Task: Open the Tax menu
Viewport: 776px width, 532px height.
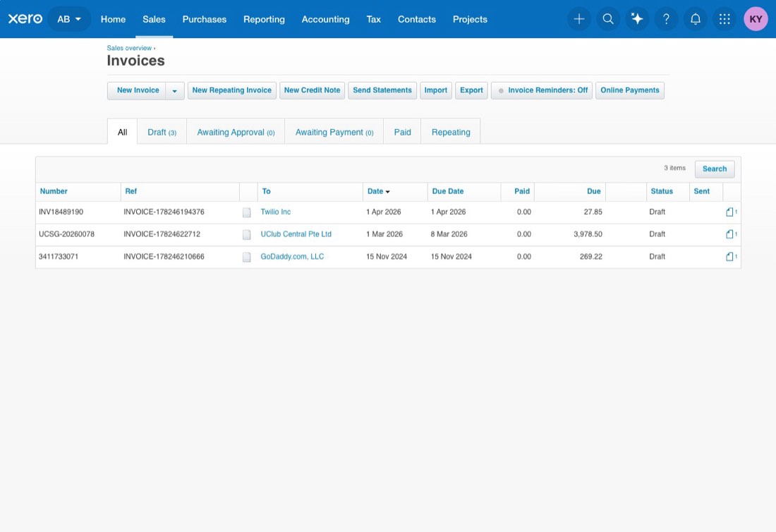Action: (374, 19)
